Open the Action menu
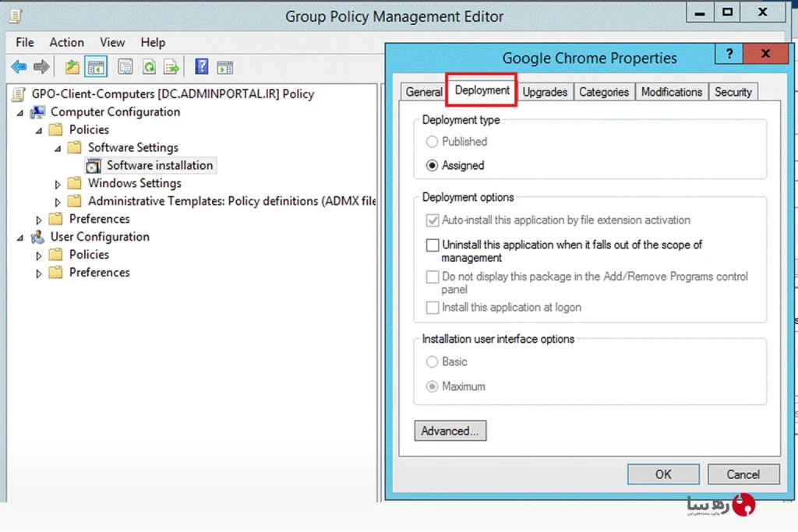 [67, 42]
